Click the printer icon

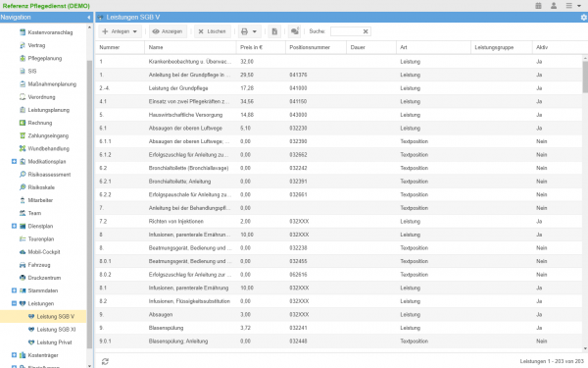[244, 31]
